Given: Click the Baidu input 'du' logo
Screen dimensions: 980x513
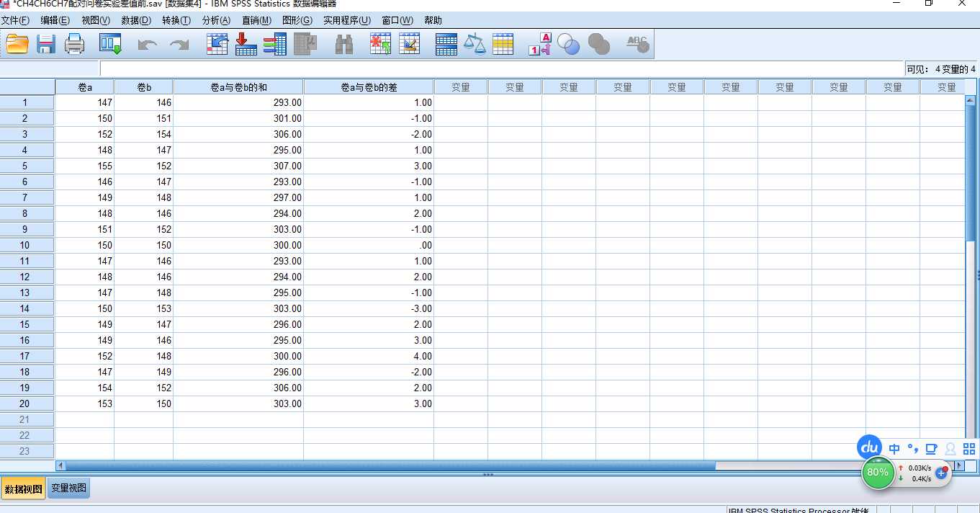Looking at the screenshot, I should click(870, 447).
